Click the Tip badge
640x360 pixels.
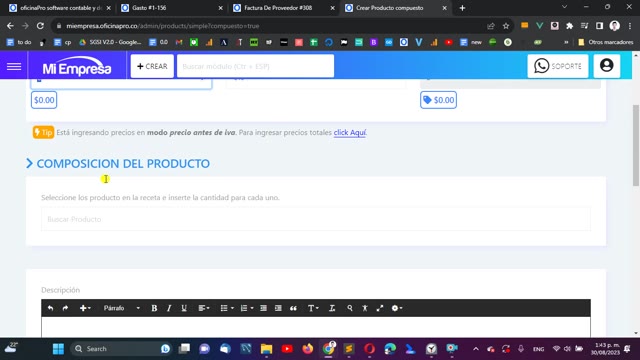click(x=43, y=132)
